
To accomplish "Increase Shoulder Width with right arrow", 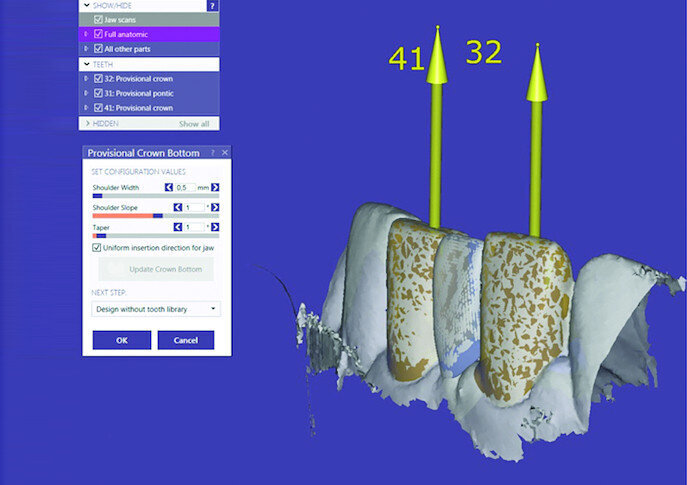I will (215, 187).
